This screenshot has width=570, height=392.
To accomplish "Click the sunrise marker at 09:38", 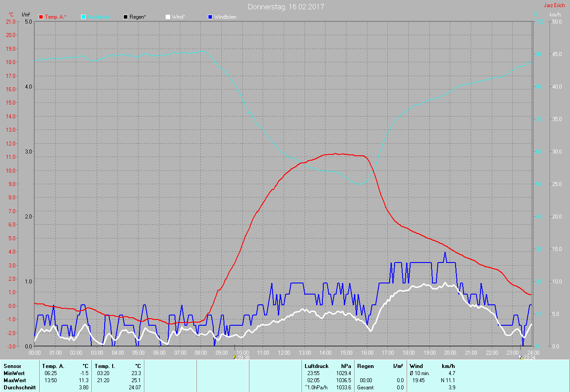I will point(235,357).
